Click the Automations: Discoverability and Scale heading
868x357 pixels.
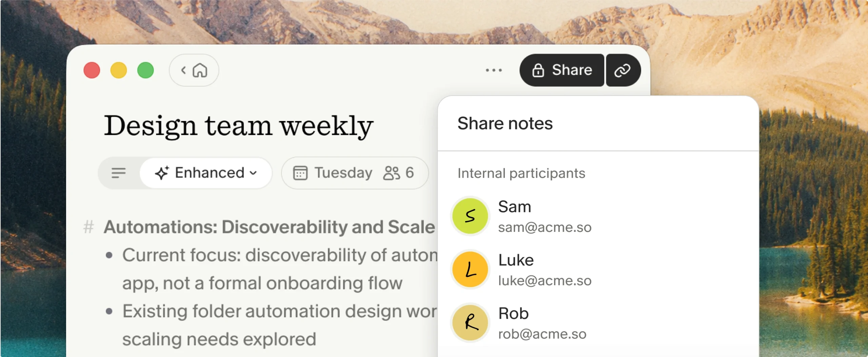tap(269, 227)
